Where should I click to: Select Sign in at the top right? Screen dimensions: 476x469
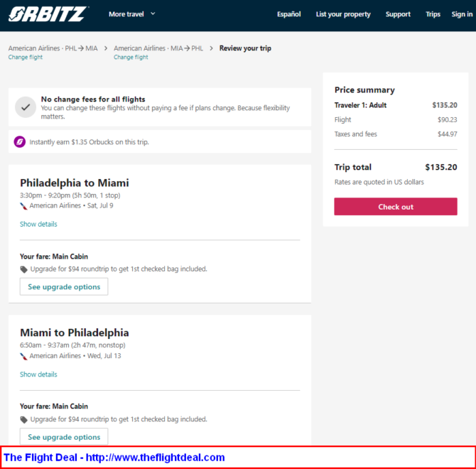click(x=462, y=14)
